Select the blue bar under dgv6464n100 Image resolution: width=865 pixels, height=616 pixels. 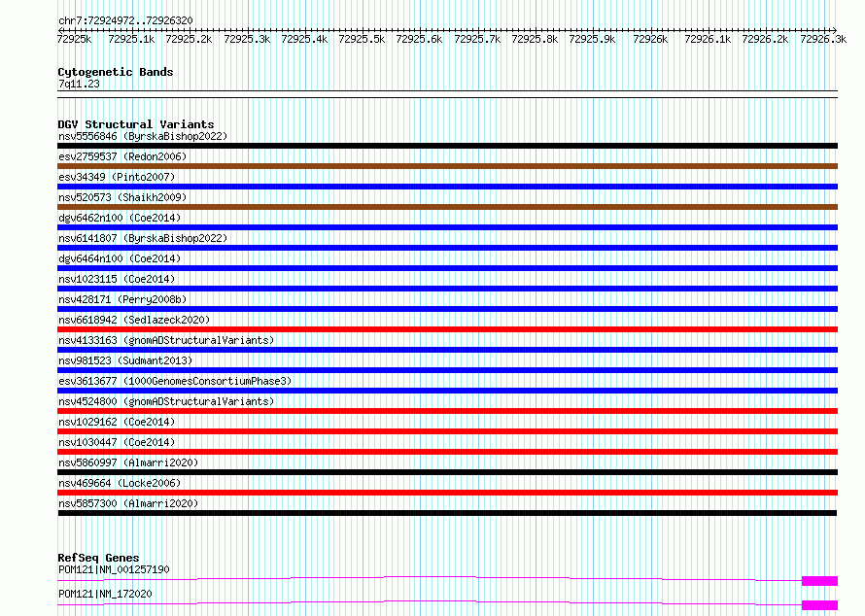point(447,268)
